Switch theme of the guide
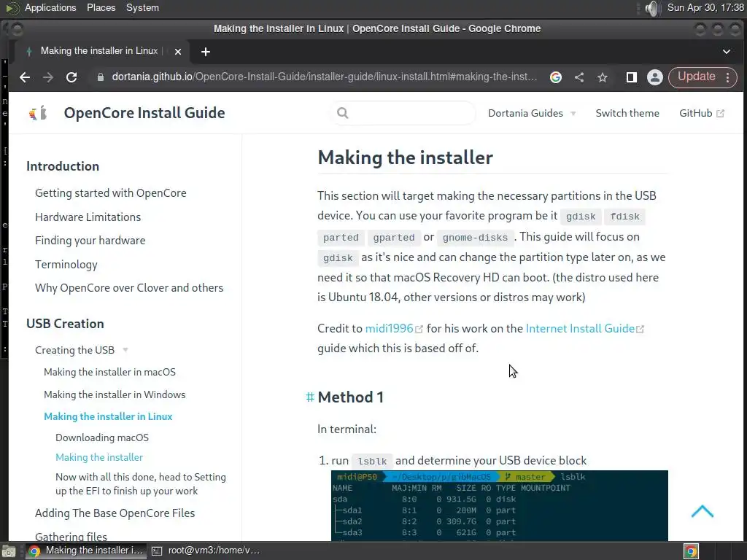This screenshot has width=747, height=560. pos(627,113)
